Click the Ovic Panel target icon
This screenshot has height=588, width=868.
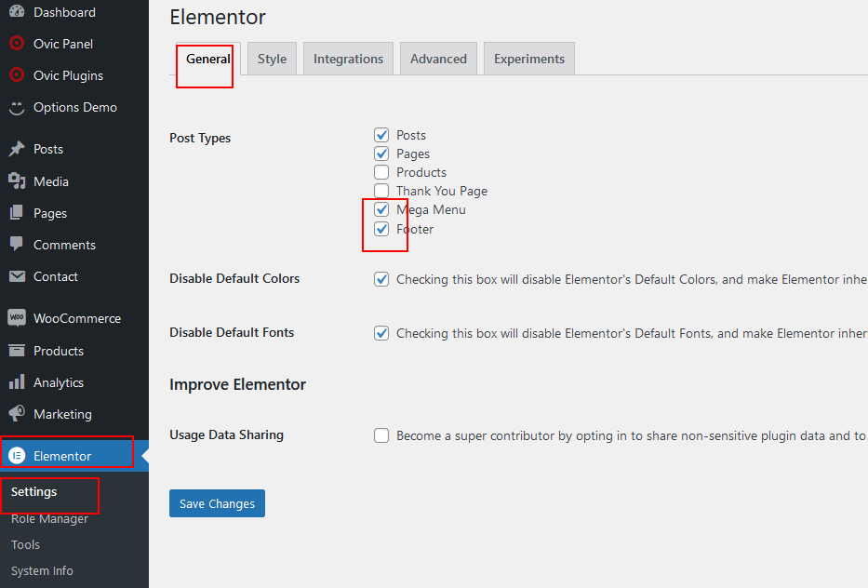[x=17, y=43]
